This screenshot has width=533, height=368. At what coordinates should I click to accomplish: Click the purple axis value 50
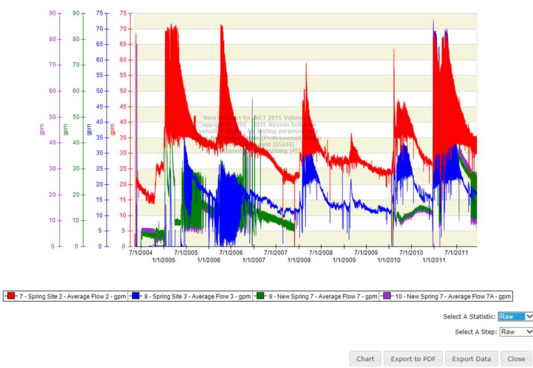(x=52, y=117)
